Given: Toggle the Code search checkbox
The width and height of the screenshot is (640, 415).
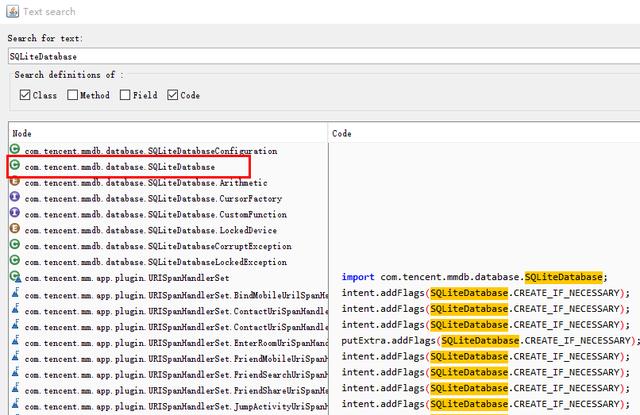Looking at the screenshot, I should click(173, 95).
